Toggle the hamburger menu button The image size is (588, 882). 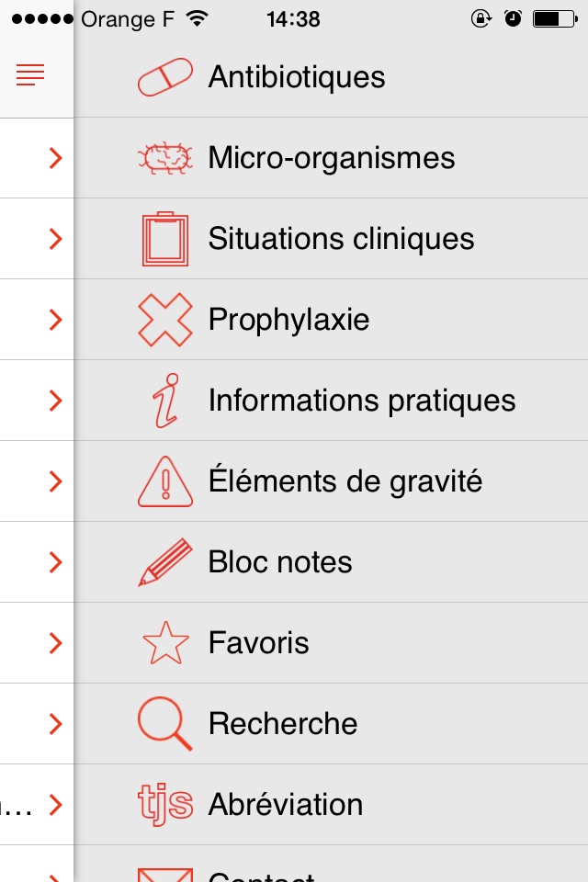pyautogui.click(x=30, y=75)
